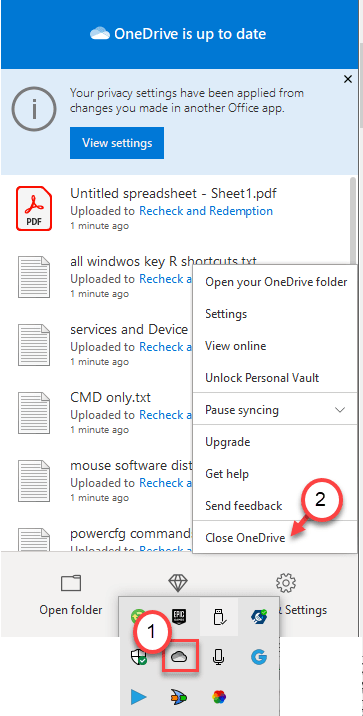Click the file icon beside services and Device
The height and width of the screenshot is (716, 363).
coord(34,345)
